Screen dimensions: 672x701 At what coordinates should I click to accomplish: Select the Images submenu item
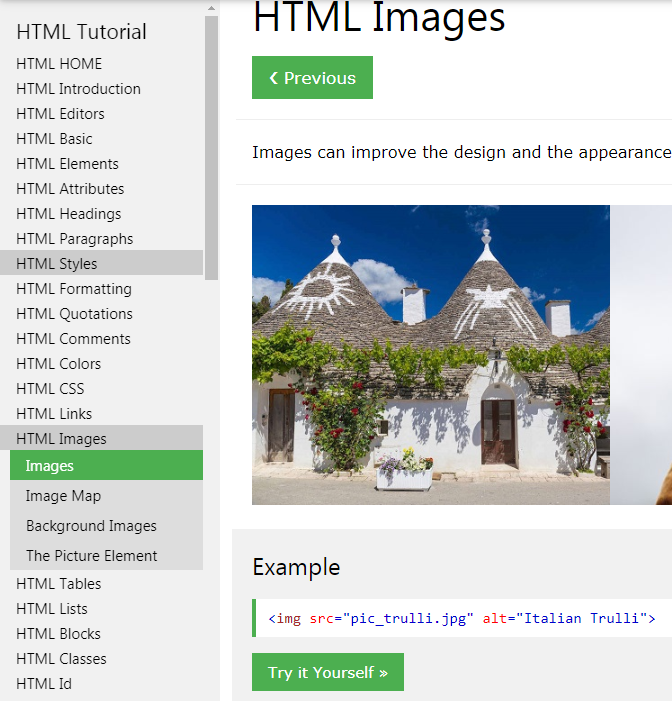point(106,465)
